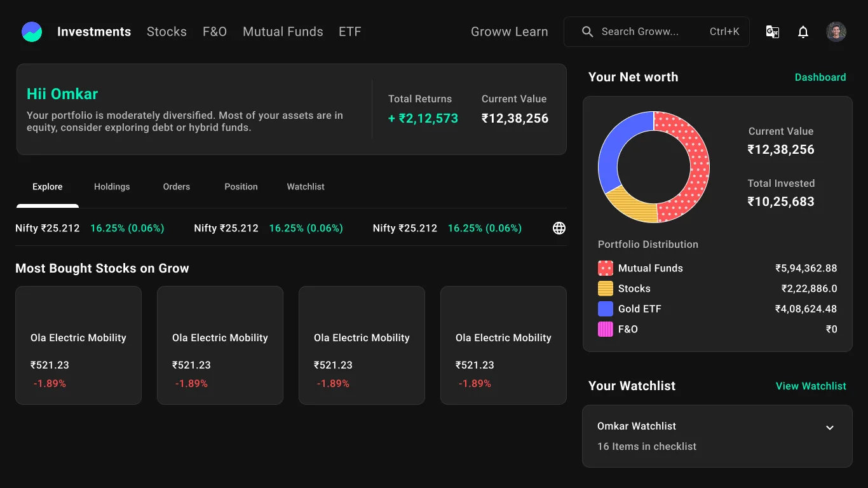
Task: Open the Stocks nav item
Action: pos(166,32)
